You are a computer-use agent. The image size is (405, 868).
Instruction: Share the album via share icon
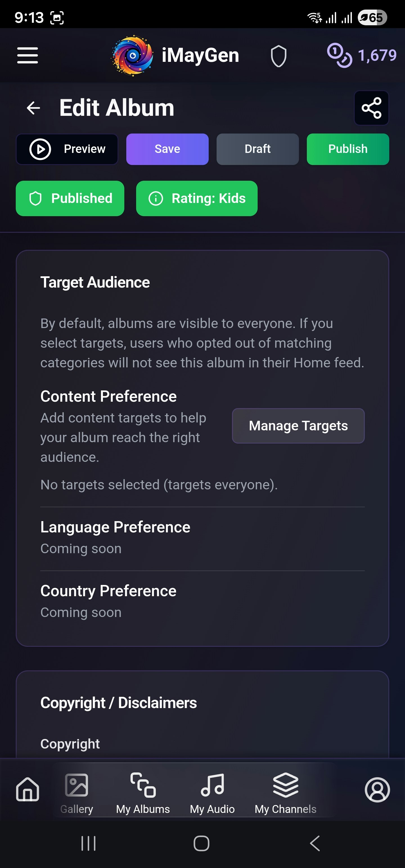tap(371, 108)
